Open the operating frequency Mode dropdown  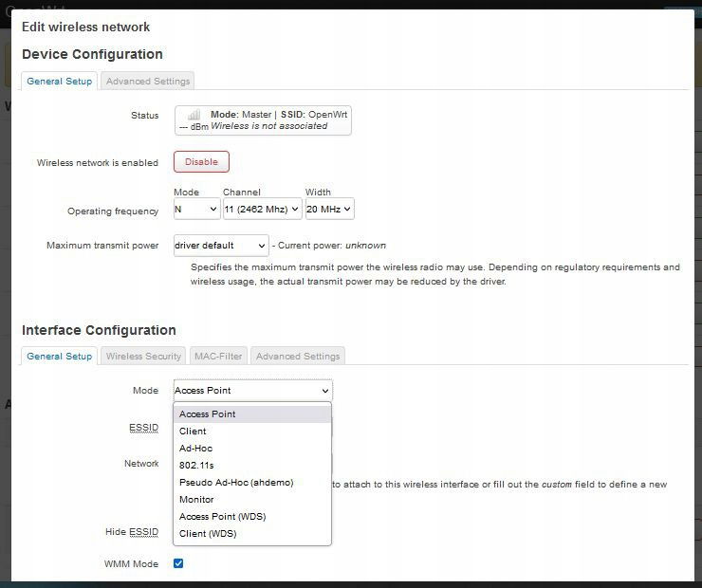[x=196, y=209]
